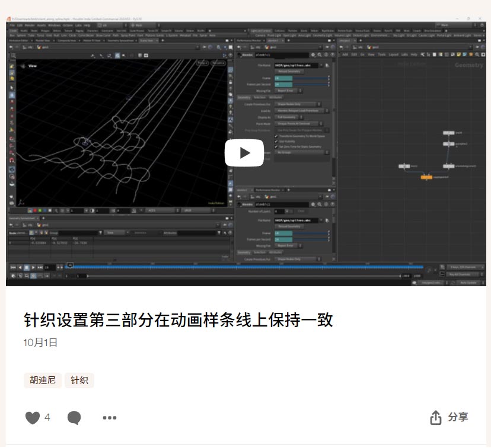
Task: Open the File menu in Houdini
Action: (12, 25)
